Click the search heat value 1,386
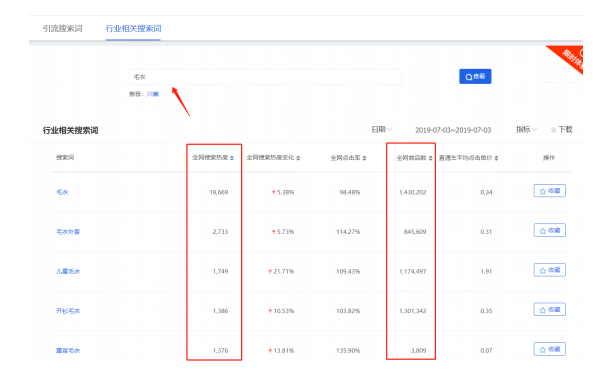Image resolution: width=612 pixels, height=371 pixels. click(220, 311)
